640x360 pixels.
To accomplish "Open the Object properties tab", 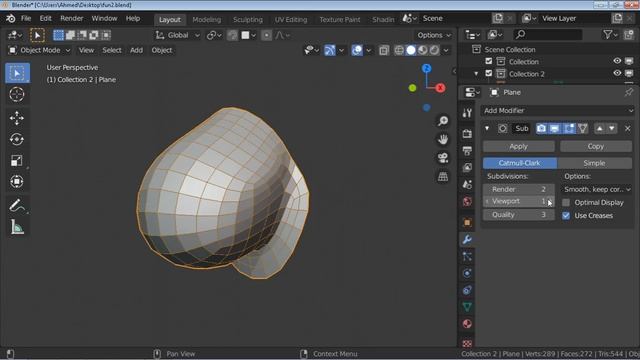I will [x=467, y=222].
